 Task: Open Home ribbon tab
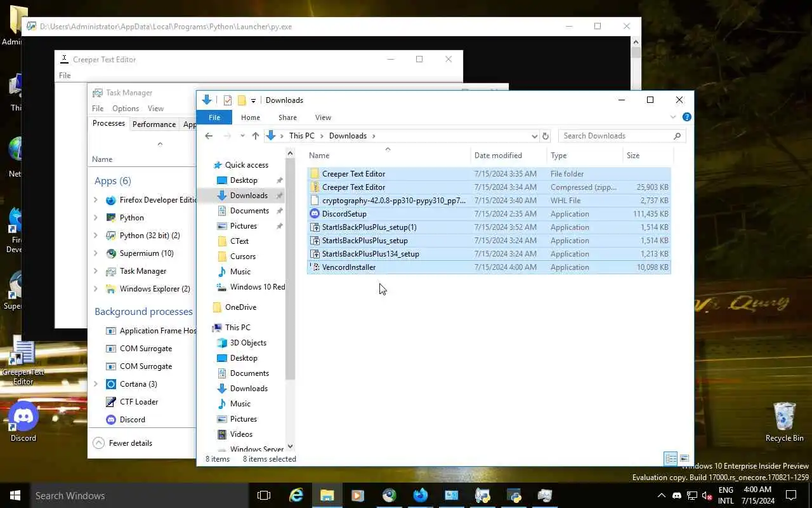[x=251, y=117]
